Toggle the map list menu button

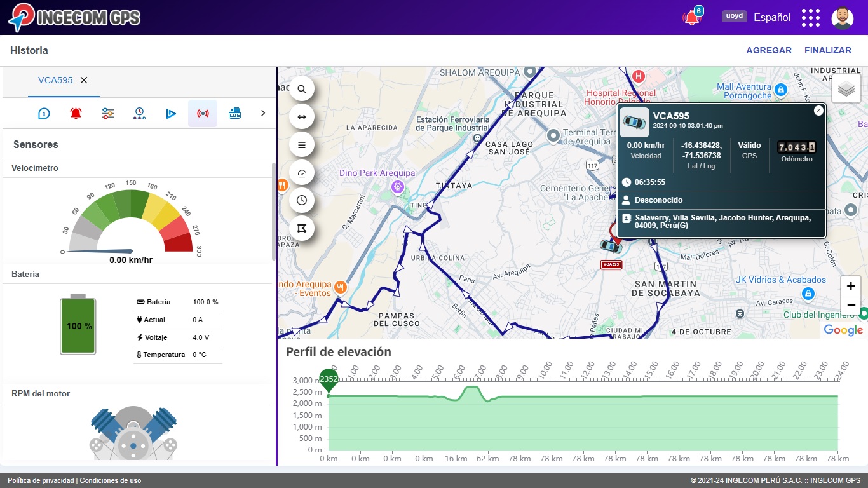pyautogui.click(x=302, y=145)
